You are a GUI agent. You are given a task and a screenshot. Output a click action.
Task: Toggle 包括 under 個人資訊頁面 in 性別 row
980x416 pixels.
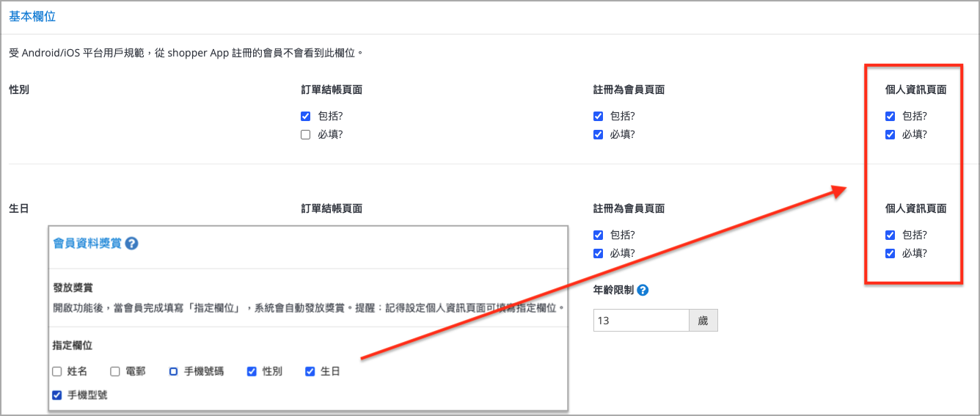tap(891, 116)
